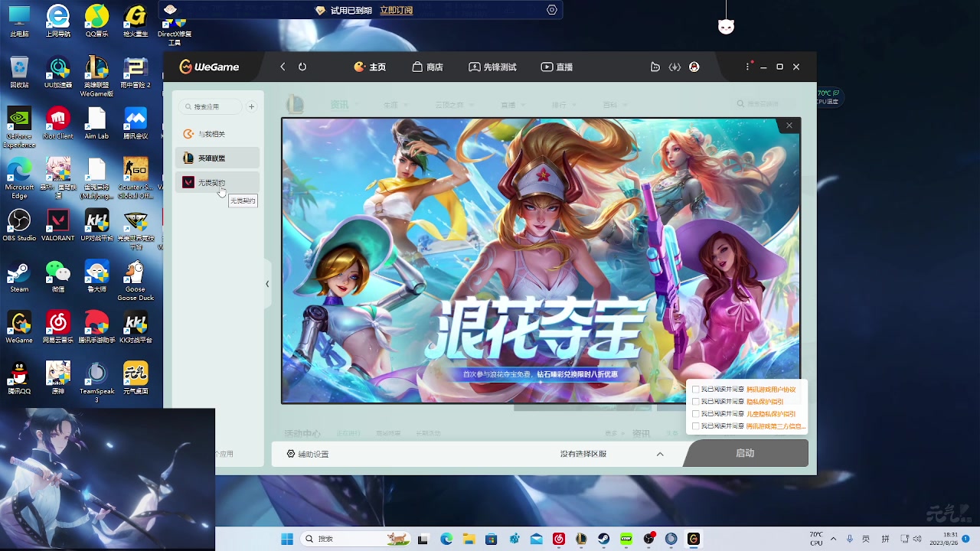Image resolution: width=980 pixels, height=551 pixels.
Task: Open File Explorer from the taskbar
Action: pos(469,539)
